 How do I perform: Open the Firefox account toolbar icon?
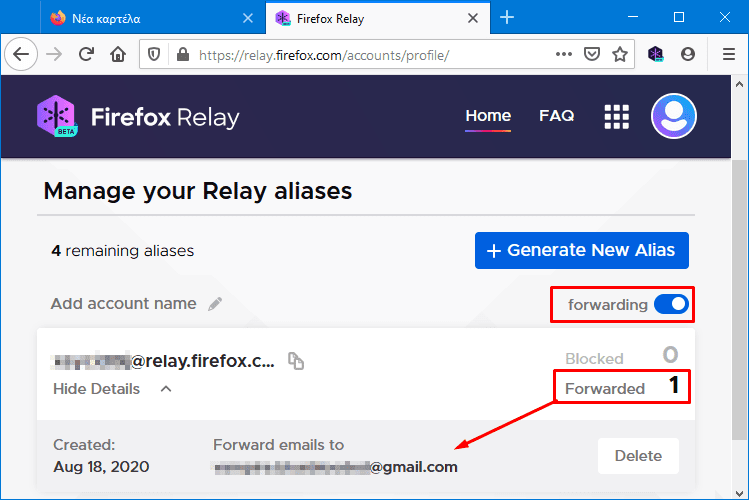click(x=688, y=54)
